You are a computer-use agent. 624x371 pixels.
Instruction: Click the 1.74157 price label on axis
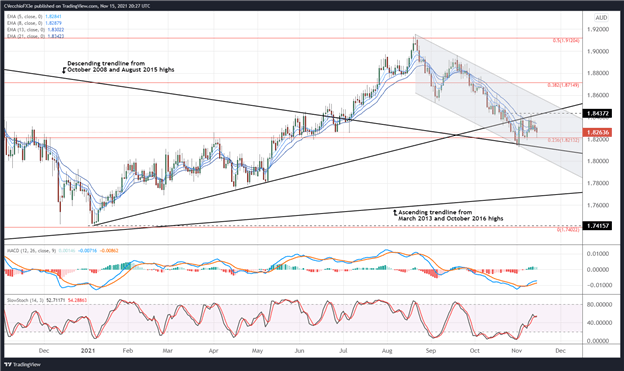[598, 226]
